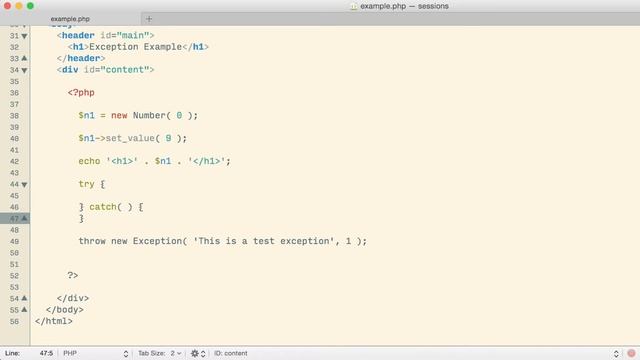Click the 'try {' keyword

coord(92,184)
